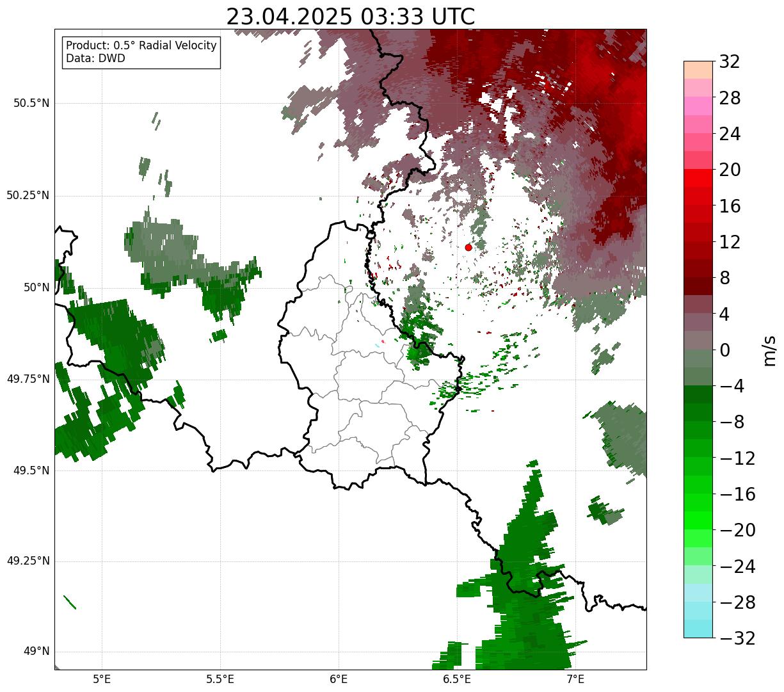This screenshot has width=784, height=692.
Task: Click the colorbar value 32
Action: click(730, 61)
